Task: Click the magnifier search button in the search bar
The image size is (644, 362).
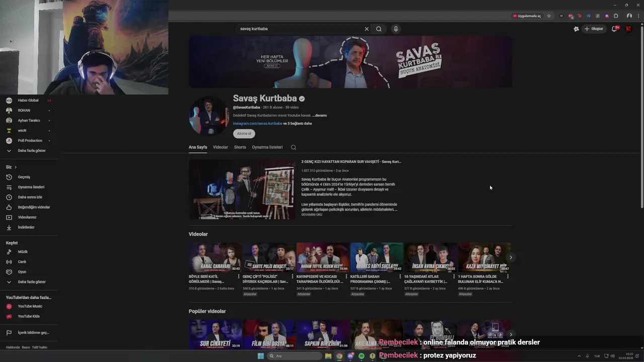Action: (379, 29)
